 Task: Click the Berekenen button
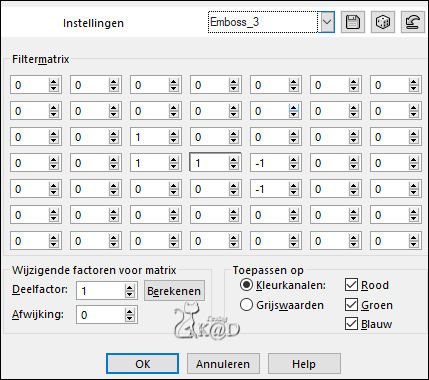(174, 291)
